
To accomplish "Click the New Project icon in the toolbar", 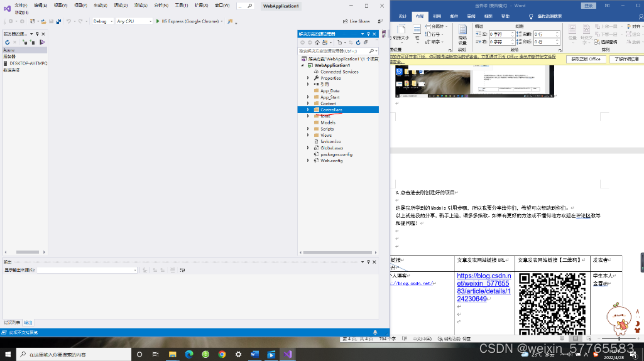I will [32, 21].
